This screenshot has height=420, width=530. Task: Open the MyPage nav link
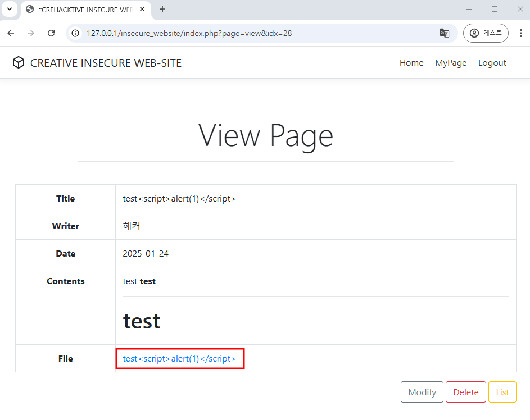click(x=451, y=63)
